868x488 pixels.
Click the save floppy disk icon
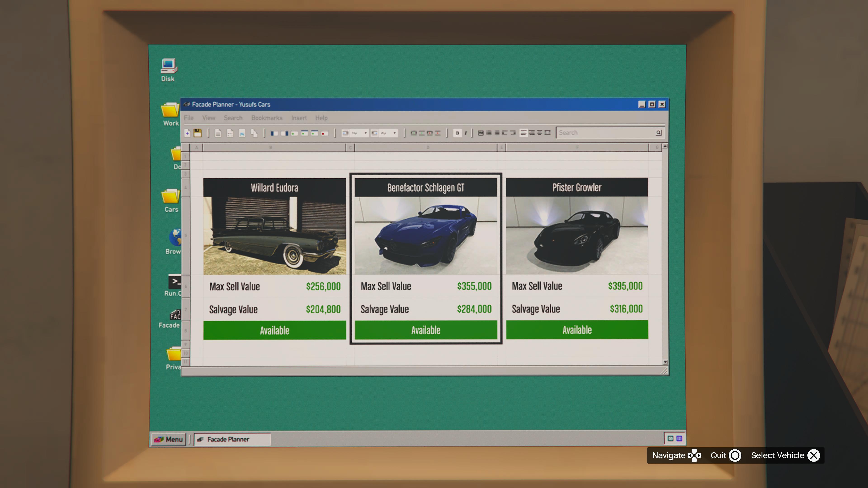coord(198,133)
